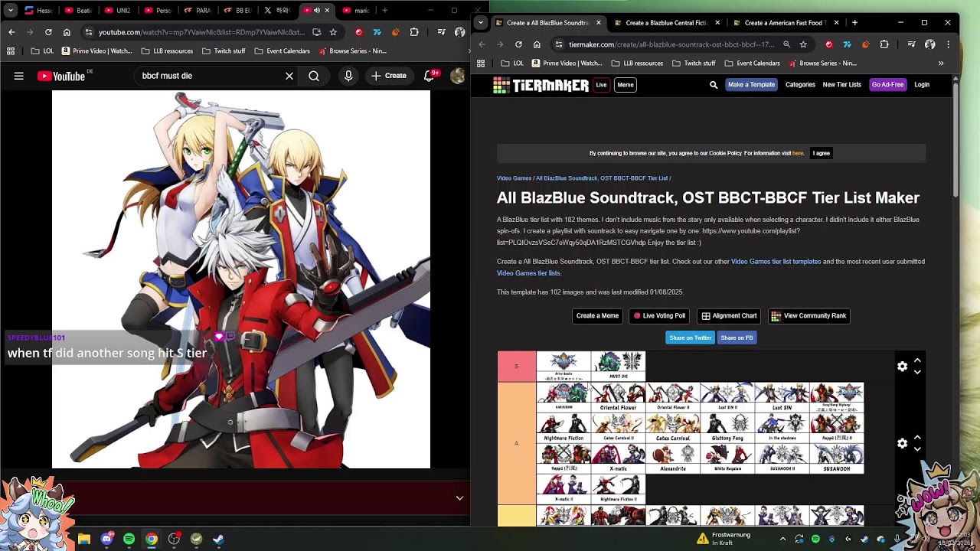Image resolution: width=980 pixels, height=551 pixels.
Task: Open the 'Video Games' breadcrumb link
Action: (x=514, y=178)
